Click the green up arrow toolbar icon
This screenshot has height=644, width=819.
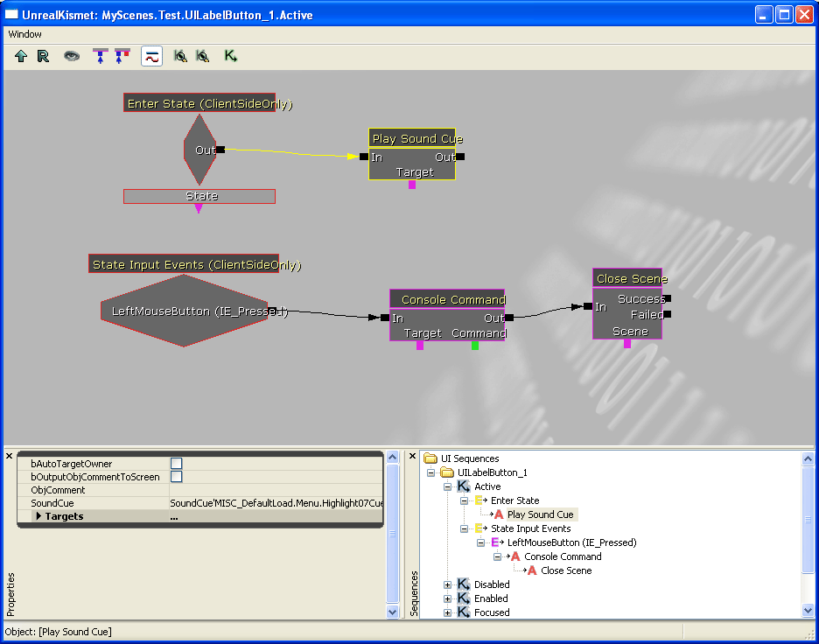point(20,55)
